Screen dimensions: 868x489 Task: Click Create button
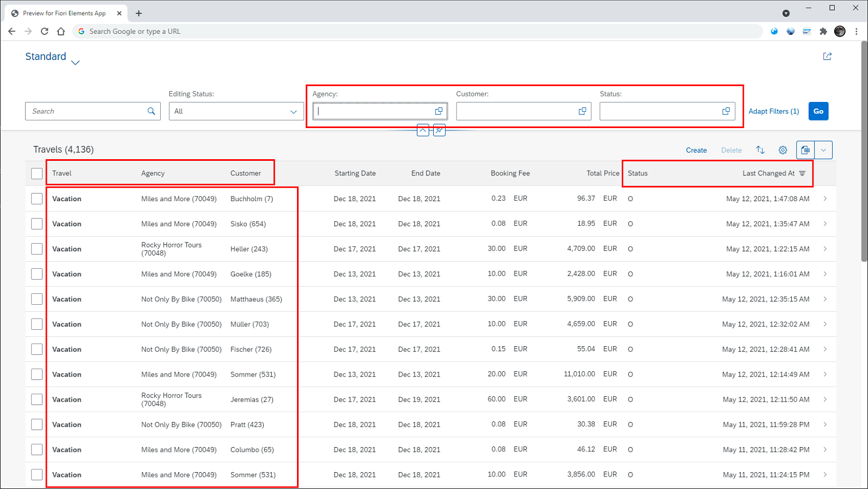point(696,150)
